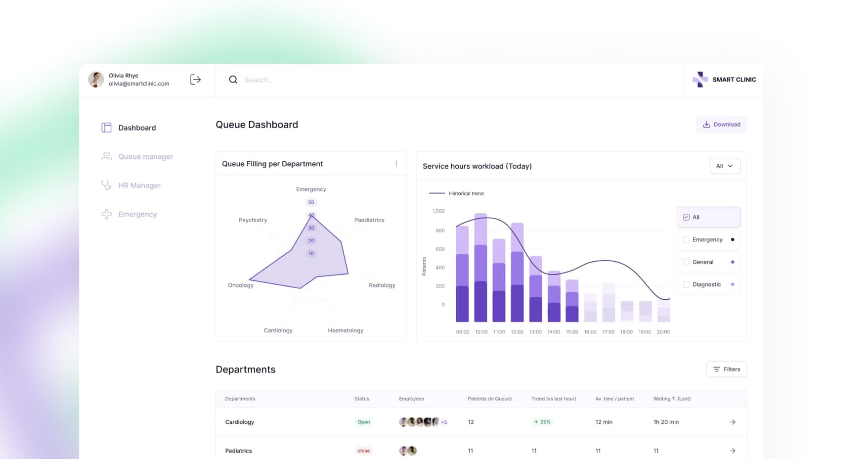Click the Trend (vs last hour) header
The height and width of the screenshot is (459, 868).
(x=554, y=399)
